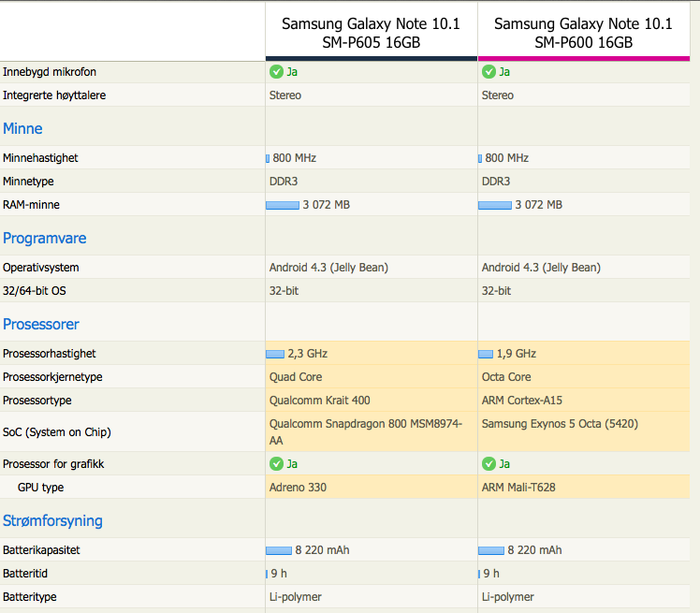Image resolution: width=700 pixels, height=613 pixels.
Task: Click Batterikapasitet bar for SM-P600
Action: click(x=491, y=550)
